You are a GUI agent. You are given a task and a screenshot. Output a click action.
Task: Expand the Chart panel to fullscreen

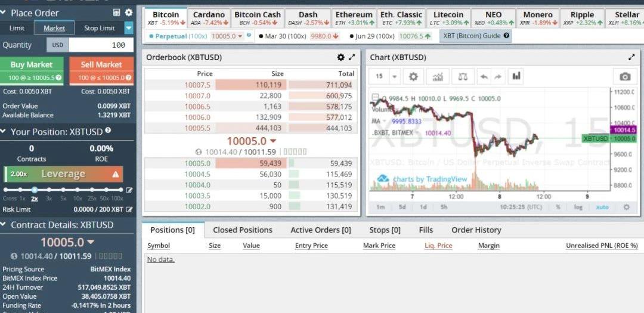click(x=631, y=57)
